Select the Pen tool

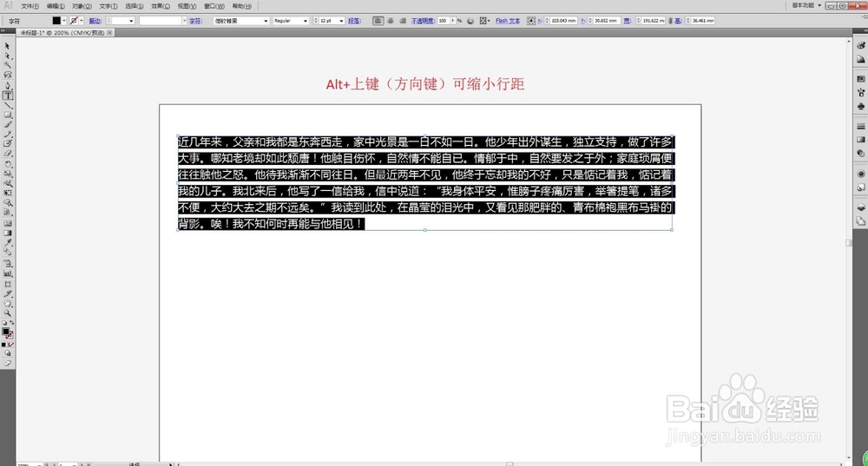7,86
